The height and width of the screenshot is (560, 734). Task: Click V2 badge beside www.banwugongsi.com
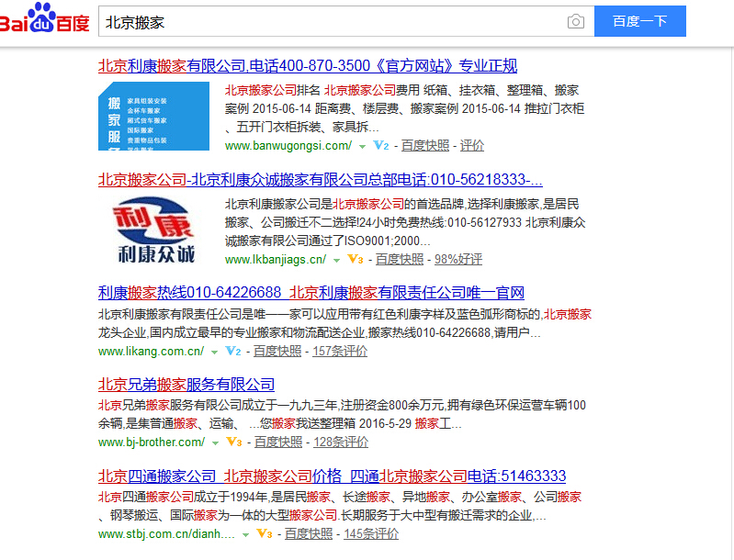(x=381, y=145)
